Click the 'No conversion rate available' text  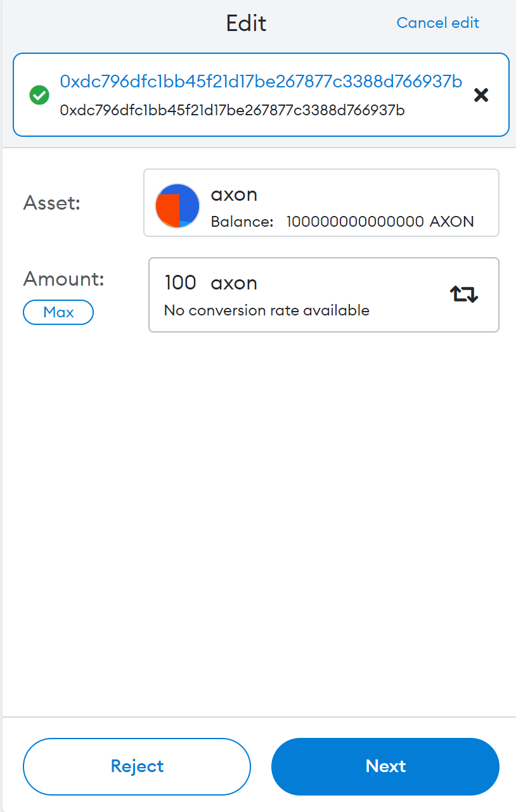click(266, 310)
